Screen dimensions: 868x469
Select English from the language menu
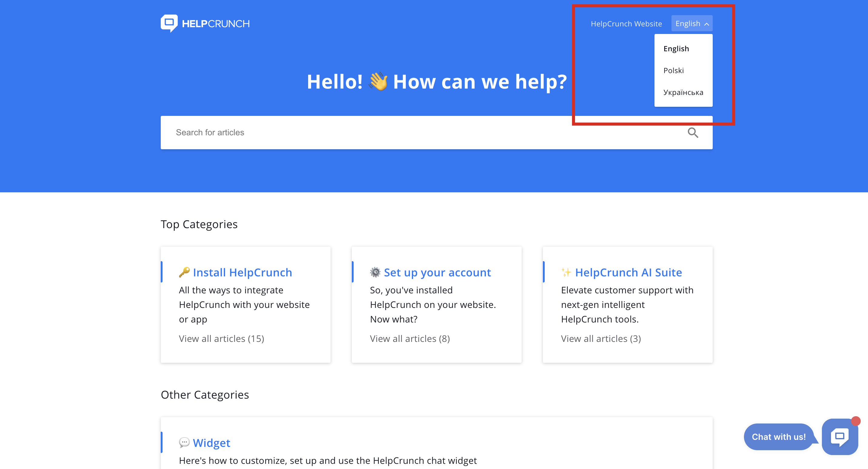676,49
